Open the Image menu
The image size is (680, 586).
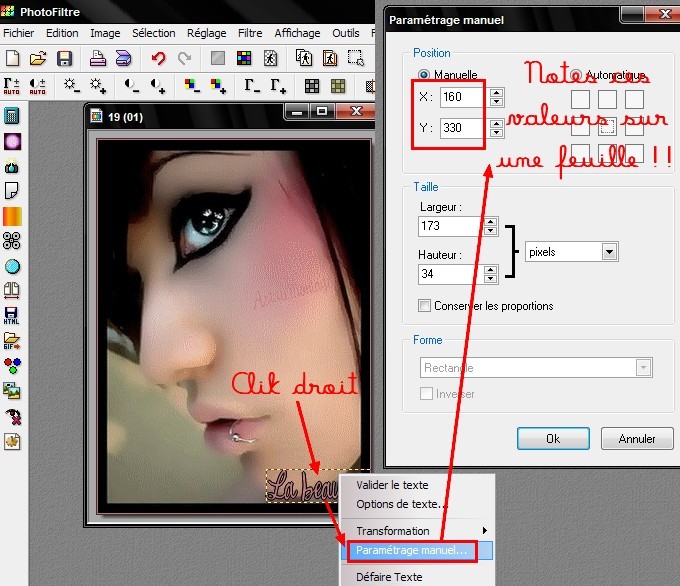pyautogui.click(x=105, y=33)
